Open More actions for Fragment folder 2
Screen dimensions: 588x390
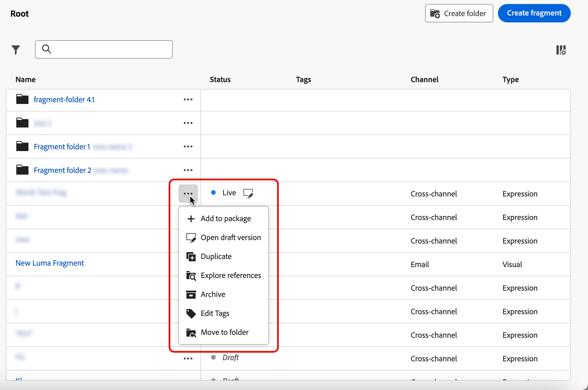[x=188, y=170]
